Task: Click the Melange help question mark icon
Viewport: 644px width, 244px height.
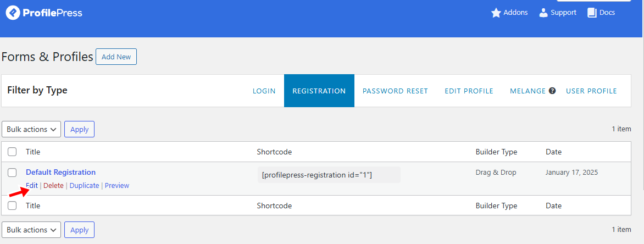Action: coord(552,91)
